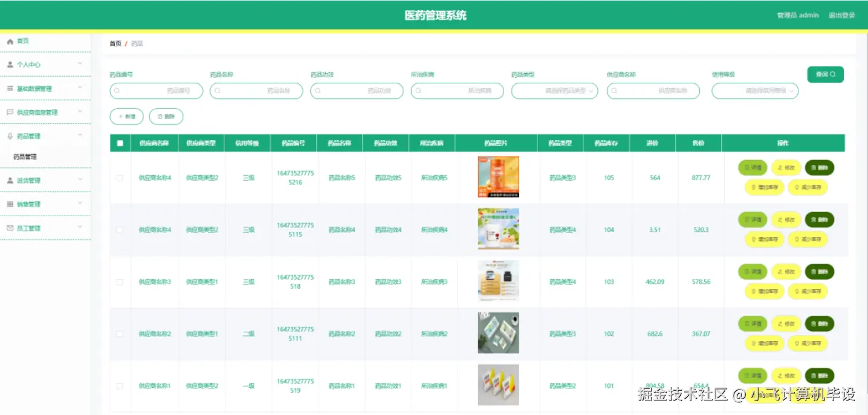Click the 新增 add button
Screen dimensions: 868x415
pyautogui.click(x=126, y=117)
